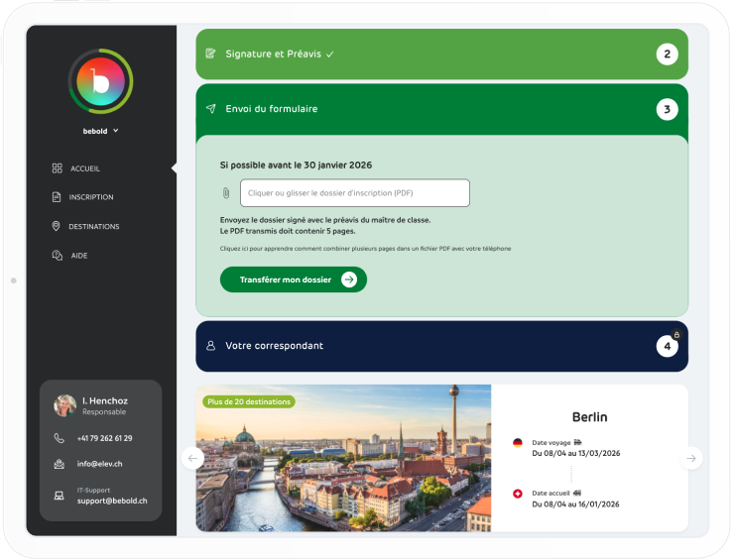This screenshot has width=731, height=560.
Task: Open the info@elev.ch email link
Action: [100, 464]
